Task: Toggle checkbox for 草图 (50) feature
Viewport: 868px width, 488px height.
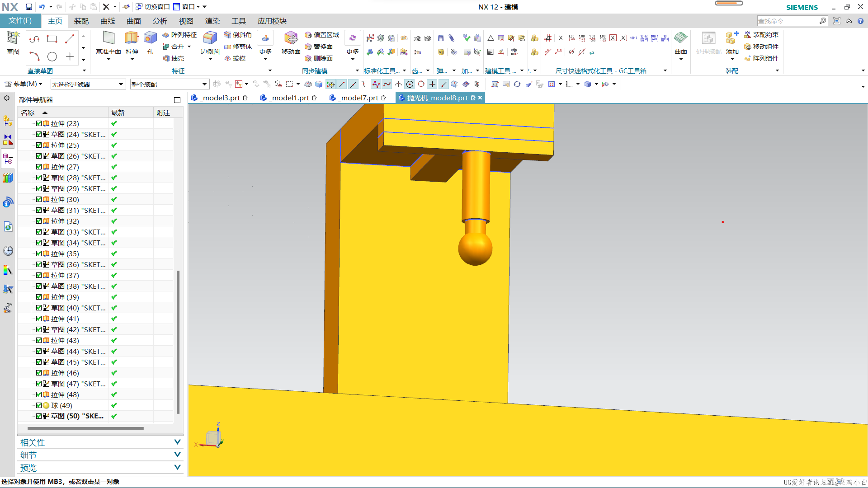Action: [39, 416]
